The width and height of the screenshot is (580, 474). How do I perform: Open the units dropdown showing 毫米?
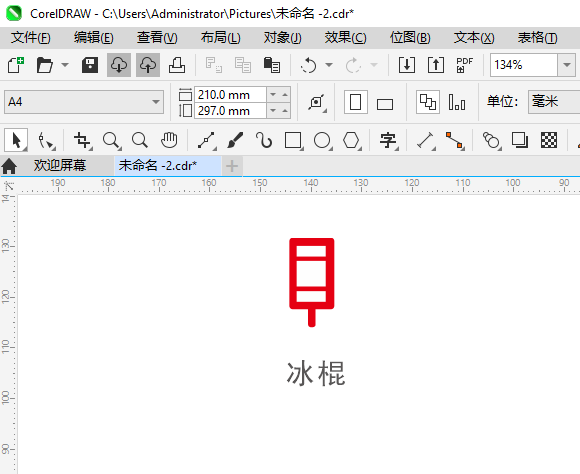point(554,102)
